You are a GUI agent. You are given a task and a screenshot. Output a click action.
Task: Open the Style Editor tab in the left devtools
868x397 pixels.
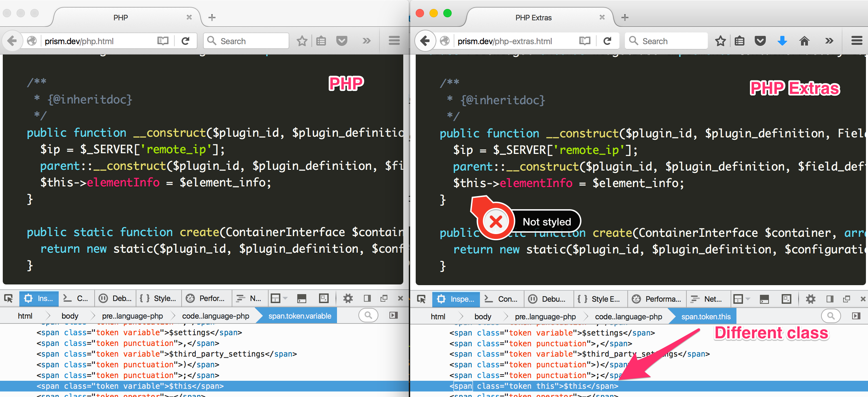(159, 298)
